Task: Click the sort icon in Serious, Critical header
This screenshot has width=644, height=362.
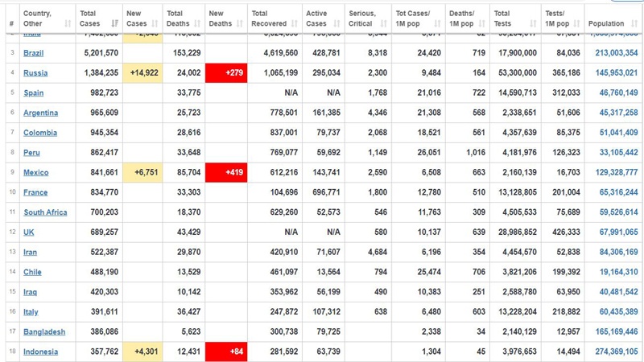Action: coord(382,24)
